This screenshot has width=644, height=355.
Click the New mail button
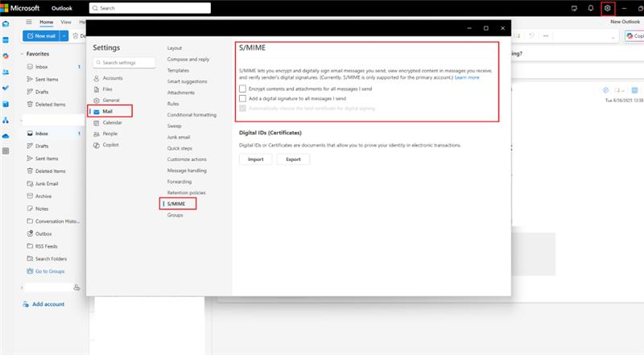(x=42, y=36)
